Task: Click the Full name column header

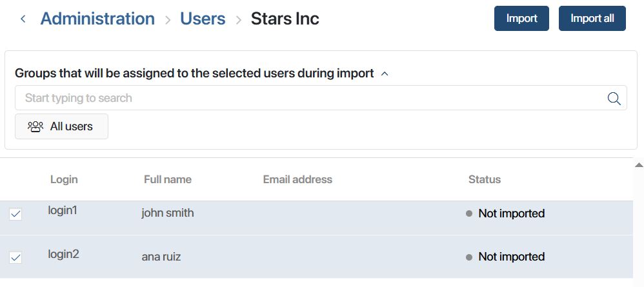Action: click(168, 179)
